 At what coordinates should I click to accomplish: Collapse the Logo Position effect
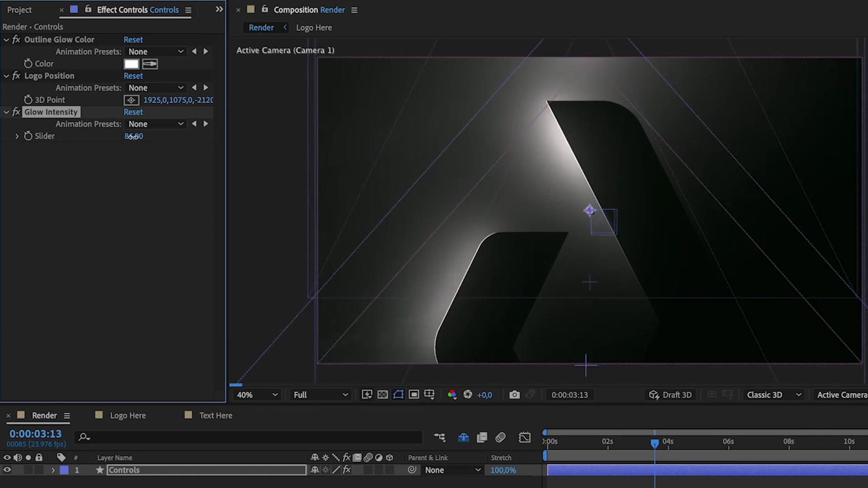[6, 76]
